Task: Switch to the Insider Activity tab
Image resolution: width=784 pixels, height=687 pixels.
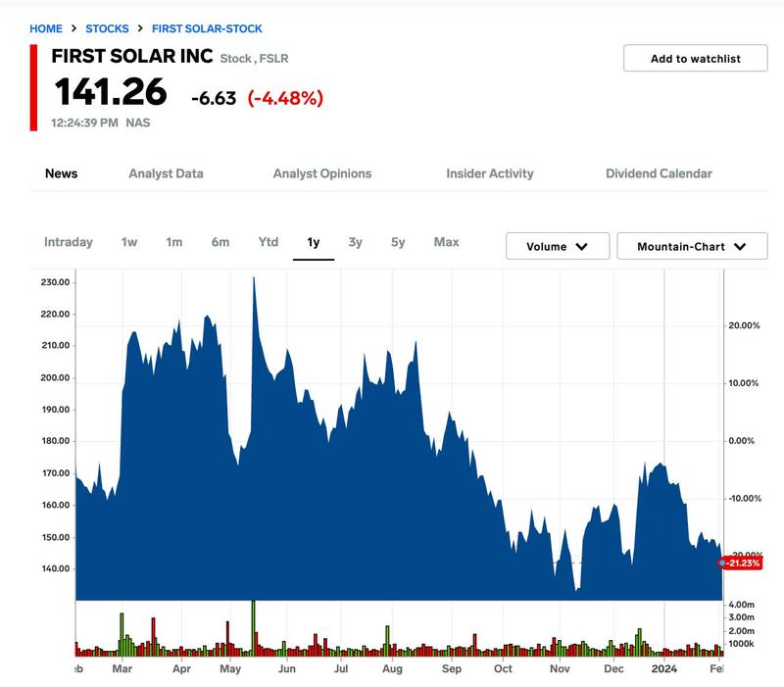Action: 490,173
